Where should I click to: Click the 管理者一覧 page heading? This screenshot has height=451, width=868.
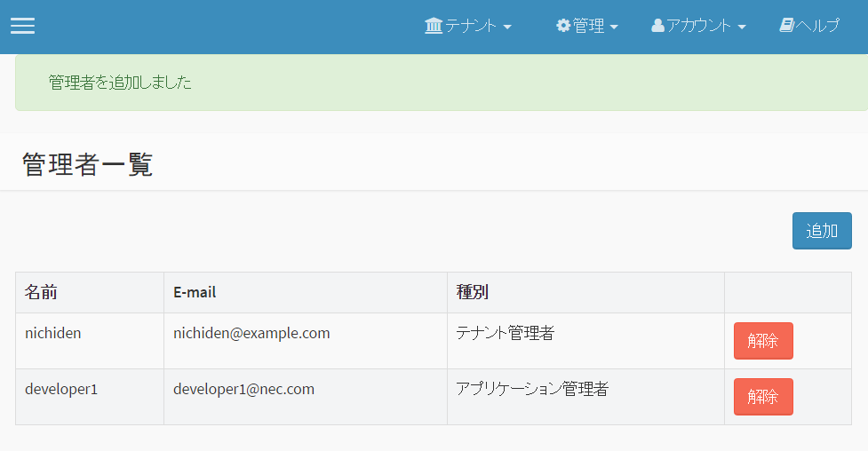87,165
